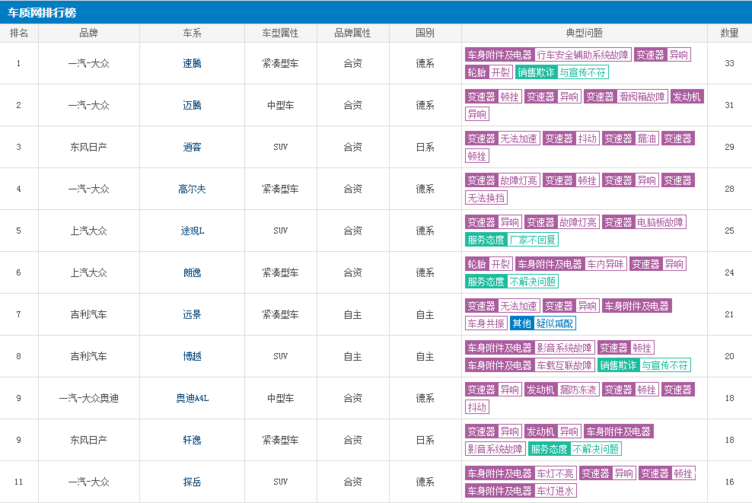Open the 博越 car series link
This screenshot has width=752, height=503.
click(192, 356)
